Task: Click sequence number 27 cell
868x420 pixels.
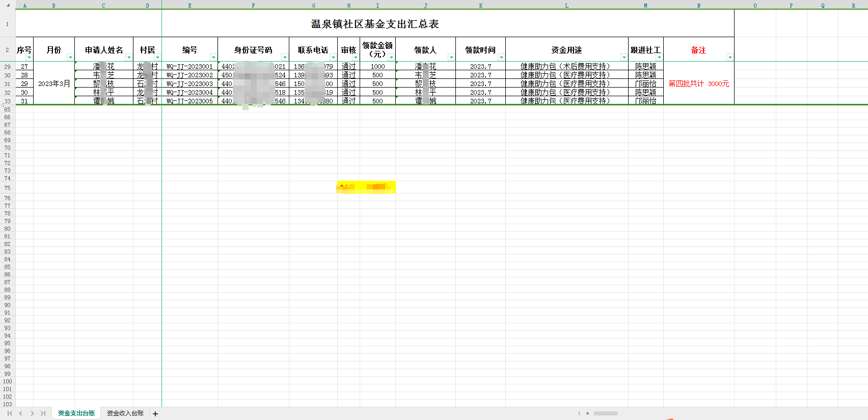Action: point(24,67)
